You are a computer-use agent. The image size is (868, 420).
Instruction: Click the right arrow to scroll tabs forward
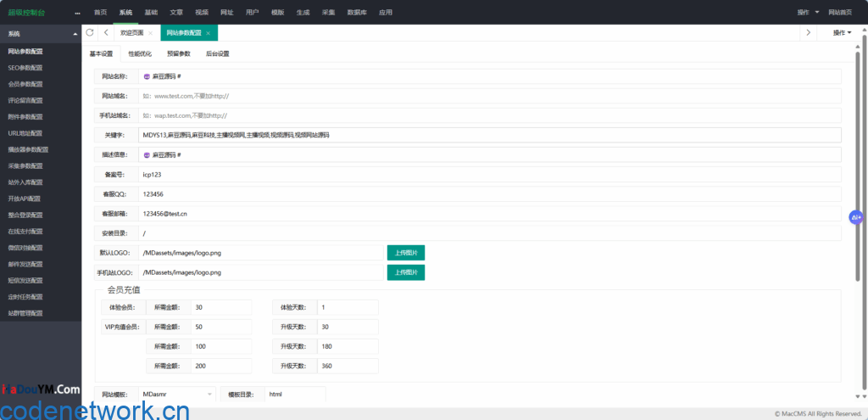click(x=808, y=33)
